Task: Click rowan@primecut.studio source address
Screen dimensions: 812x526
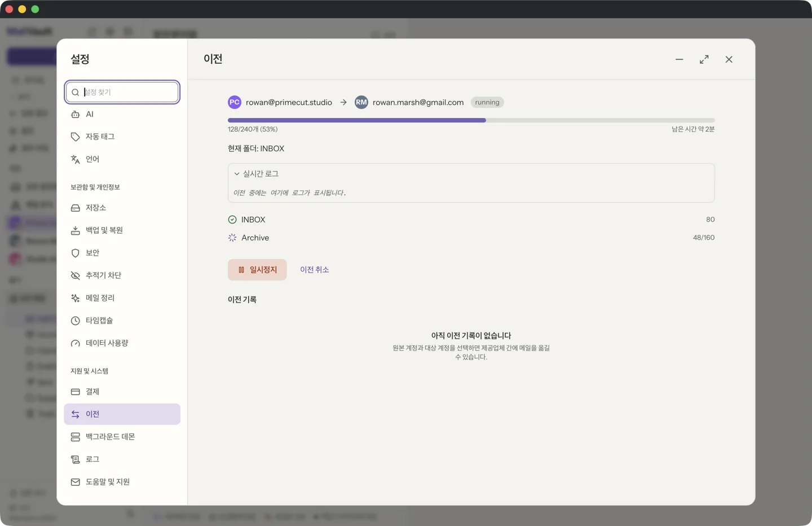Action: [x=289, y=102]
